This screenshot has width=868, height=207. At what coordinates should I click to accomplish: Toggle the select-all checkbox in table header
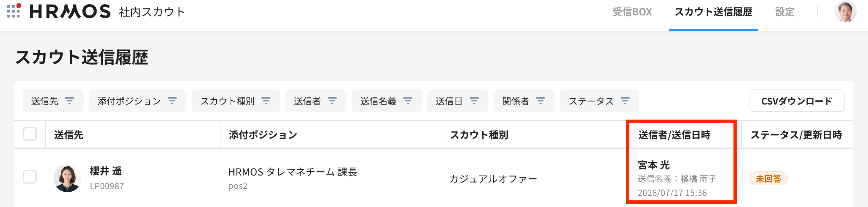pos(30,134)
